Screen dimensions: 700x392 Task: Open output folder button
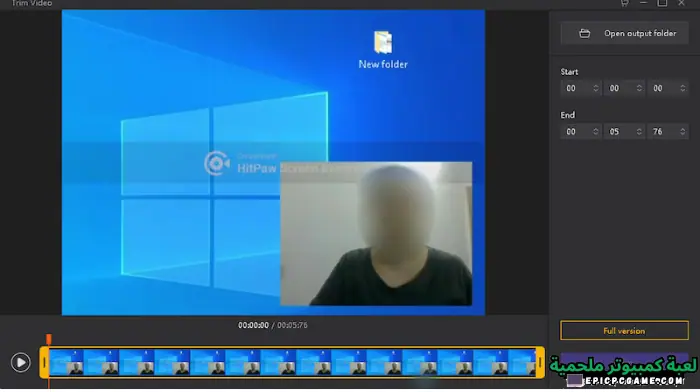click(x=624, y=33)
